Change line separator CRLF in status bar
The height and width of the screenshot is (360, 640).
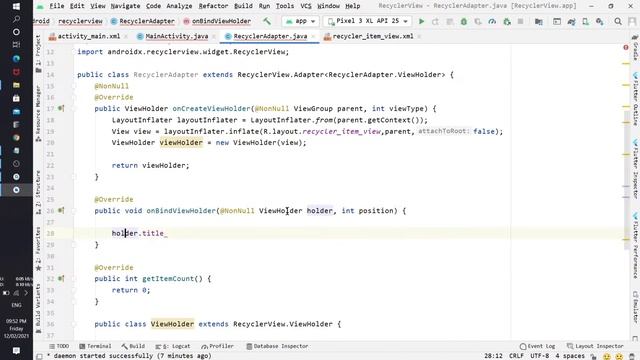pos(516,356)
